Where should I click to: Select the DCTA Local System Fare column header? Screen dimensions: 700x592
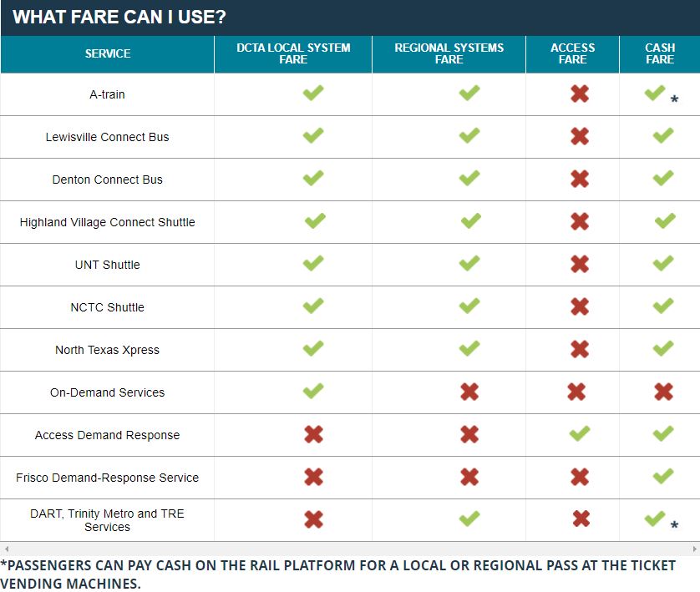tap(293, 54)
